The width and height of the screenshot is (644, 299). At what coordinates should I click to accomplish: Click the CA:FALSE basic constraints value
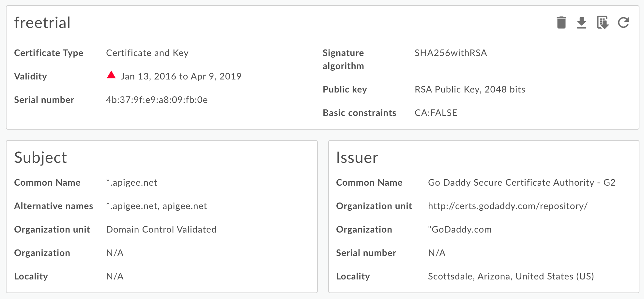[x=436, y=113]
